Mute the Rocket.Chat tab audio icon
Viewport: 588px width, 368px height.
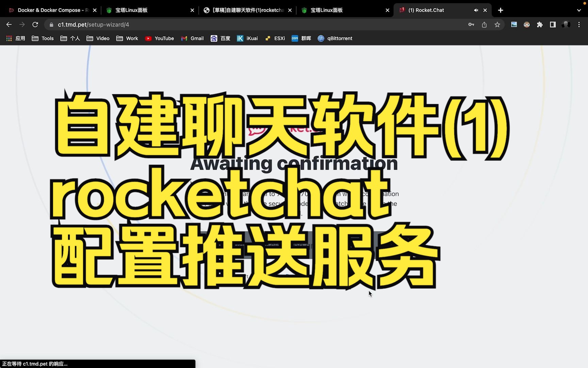[x=476, y=10]
